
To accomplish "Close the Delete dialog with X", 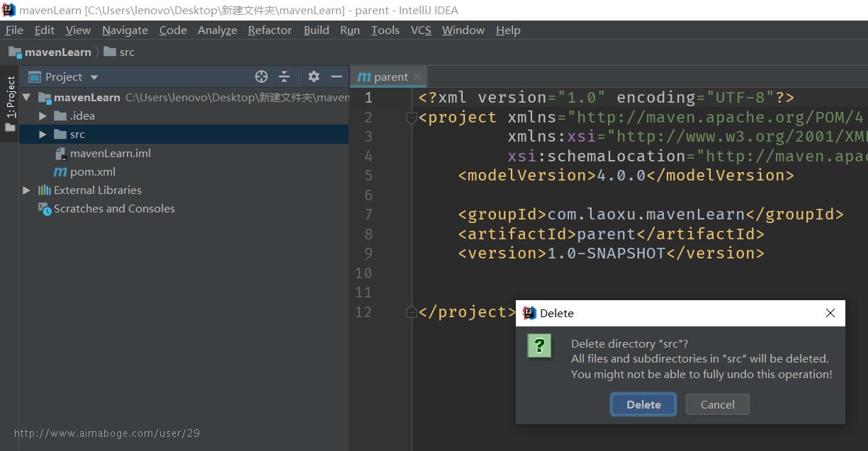I will click(830, 313).
